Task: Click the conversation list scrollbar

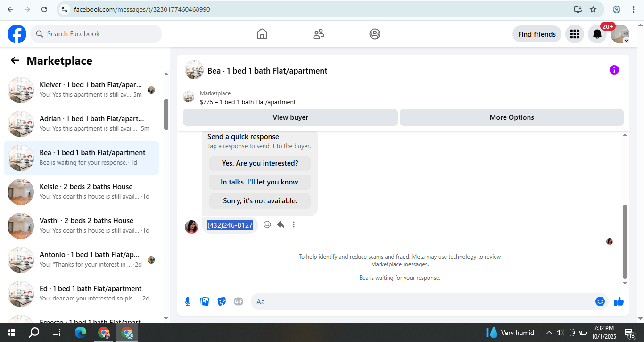Action: pos(166,114)
